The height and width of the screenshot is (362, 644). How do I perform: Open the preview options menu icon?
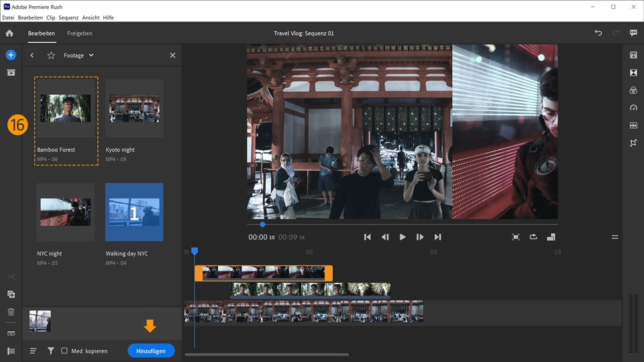615,237
